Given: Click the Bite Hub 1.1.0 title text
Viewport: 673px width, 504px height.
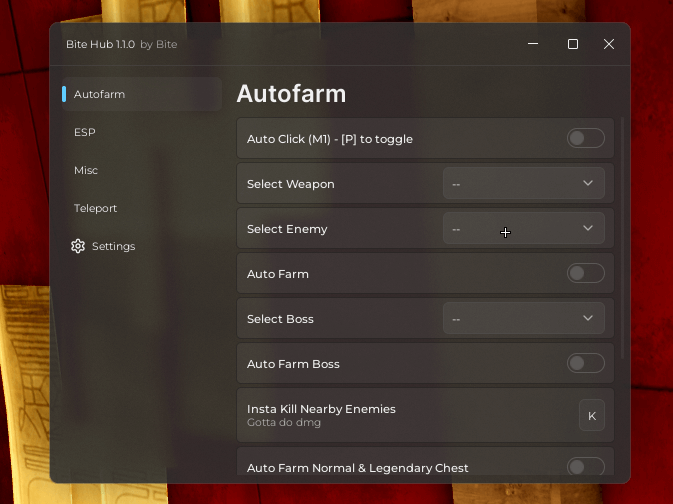Looking at the screenshot, I should 100,44.
